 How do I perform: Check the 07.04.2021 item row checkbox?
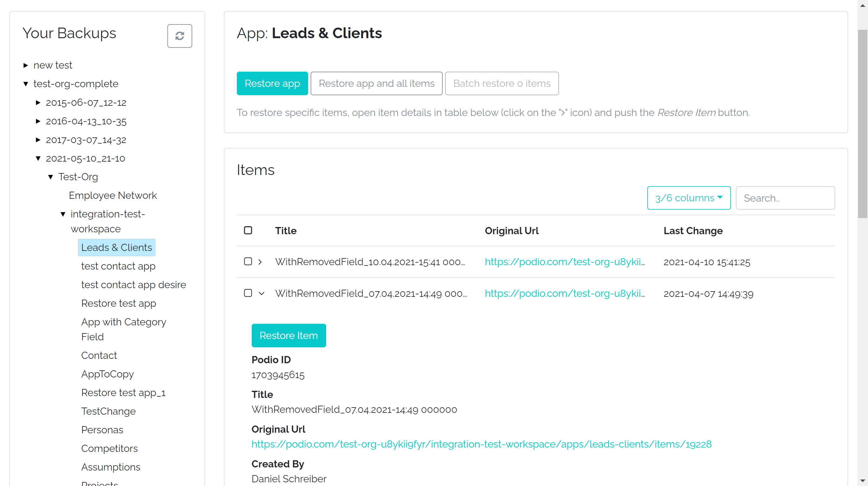(x=248, y=293)
